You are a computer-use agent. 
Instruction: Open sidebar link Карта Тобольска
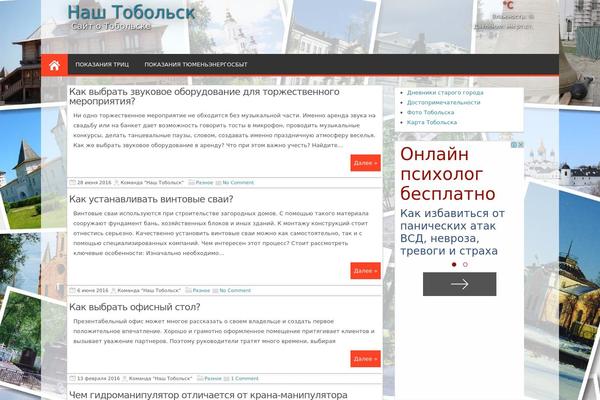coord(432,122)
